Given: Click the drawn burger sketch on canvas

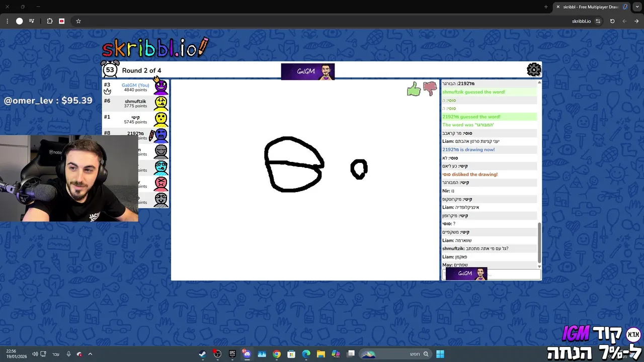Looking at the screenshot, I should click(294, 164).
